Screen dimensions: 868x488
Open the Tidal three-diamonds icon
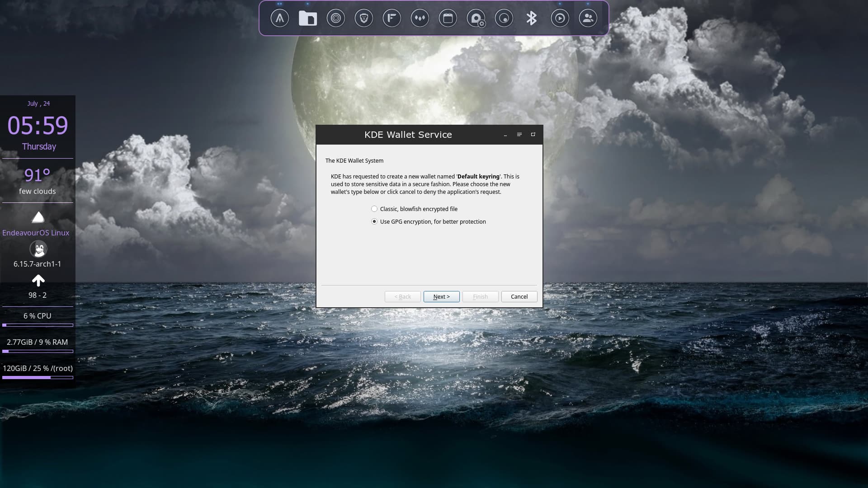click(x=420, y=19)
